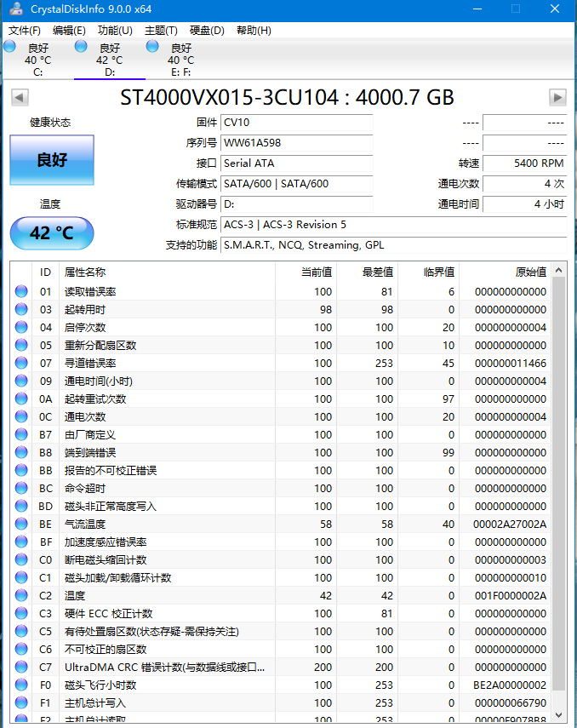The width and height of the screenshot is (577, 728).
Task: Open the 主题(T) menu
Action: click(161, 31)
